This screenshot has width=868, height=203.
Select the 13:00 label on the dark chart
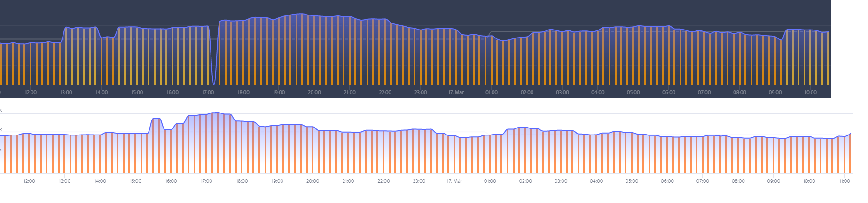[66, 92]
